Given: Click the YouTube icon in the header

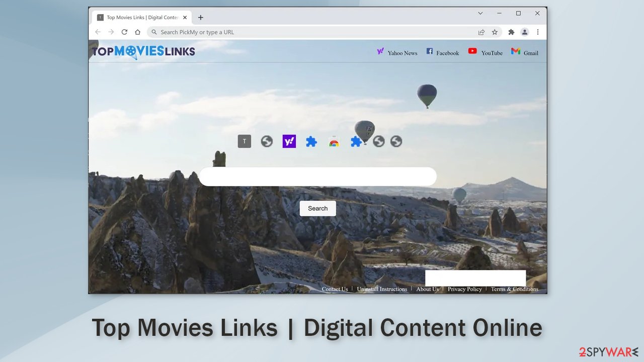Looking at the screenshot, I should point(473,51).
